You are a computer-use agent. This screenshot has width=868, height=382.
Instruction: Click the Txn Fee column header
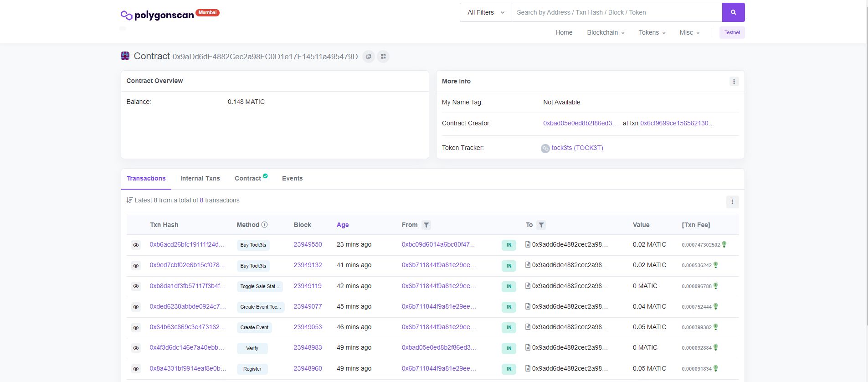(x=696, y=225)
